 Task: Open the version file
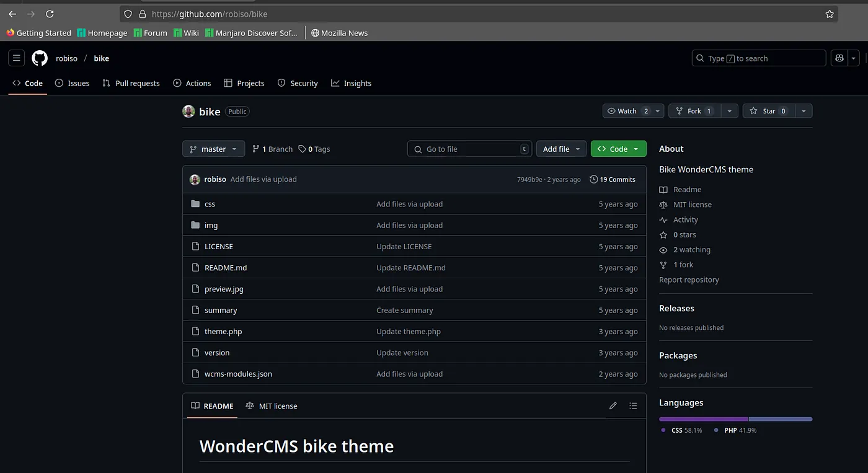tap(217, 353)
